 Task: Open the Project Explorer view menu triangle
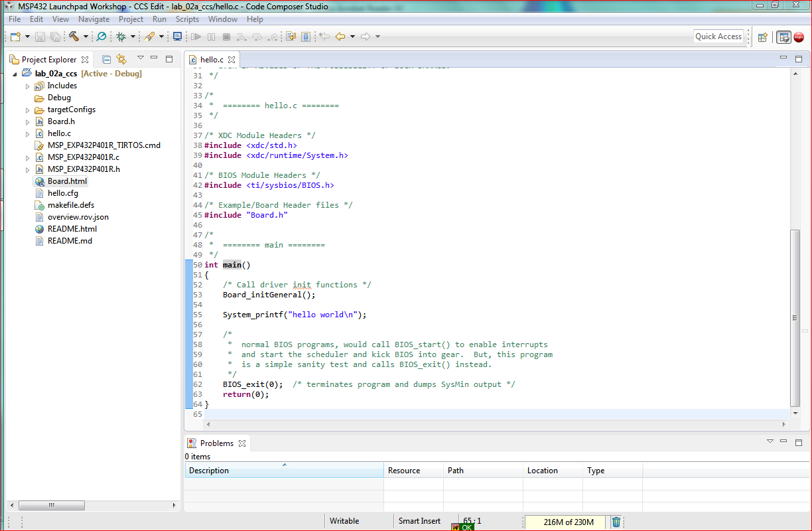click(140, 58)
